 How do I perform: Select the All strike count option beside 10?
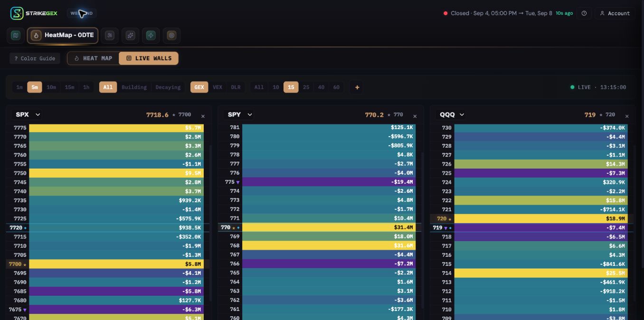[x=259, y=87]
